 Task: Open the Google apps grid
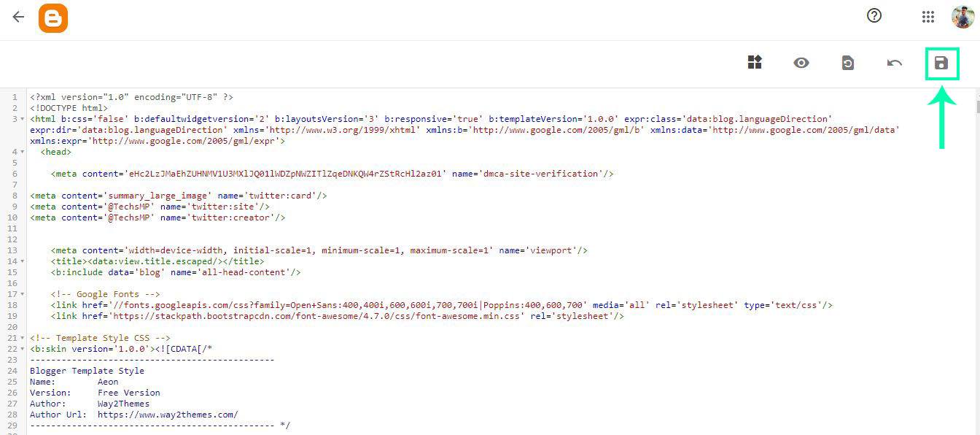click(x=928, y=17)
